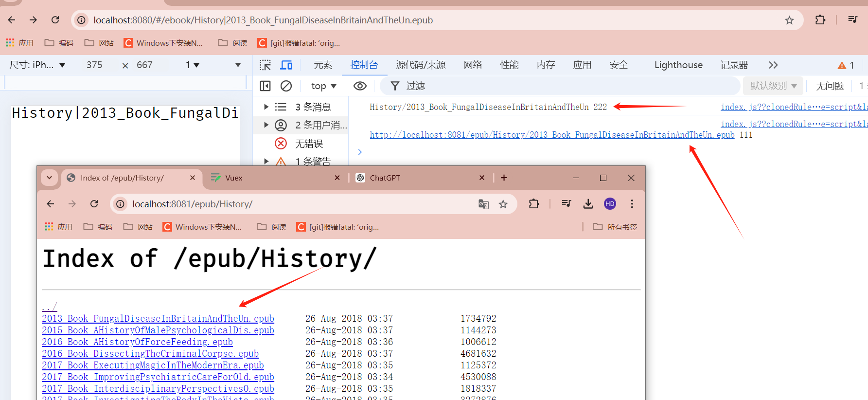Open the top JavaScript context dropdown
This screenshot has height=400, width=868.
(x=324, y=86)
